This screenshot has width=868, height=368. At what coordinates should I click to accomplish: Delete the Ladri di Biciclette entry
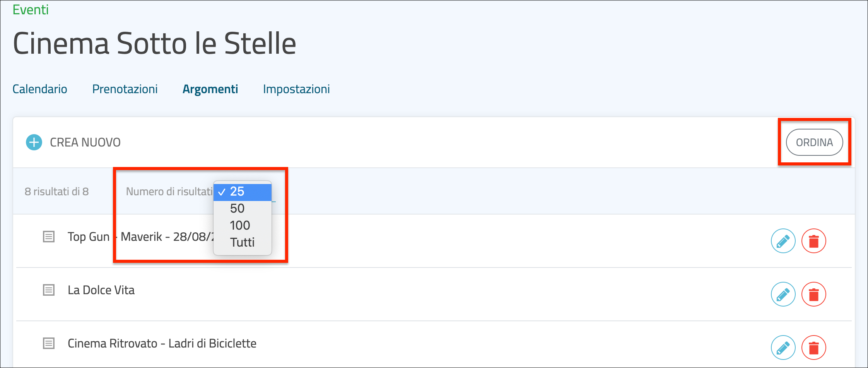813,348
